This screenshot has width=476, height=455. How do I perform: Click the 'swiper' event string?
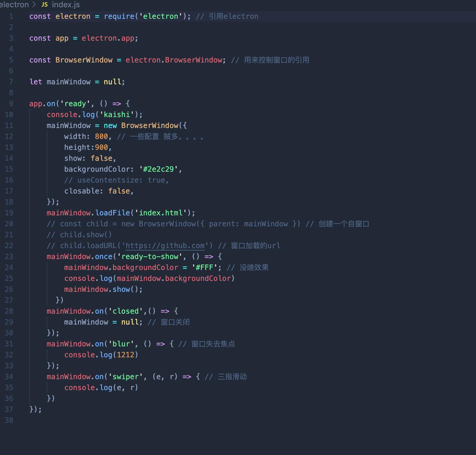click(x=126, y=377)
